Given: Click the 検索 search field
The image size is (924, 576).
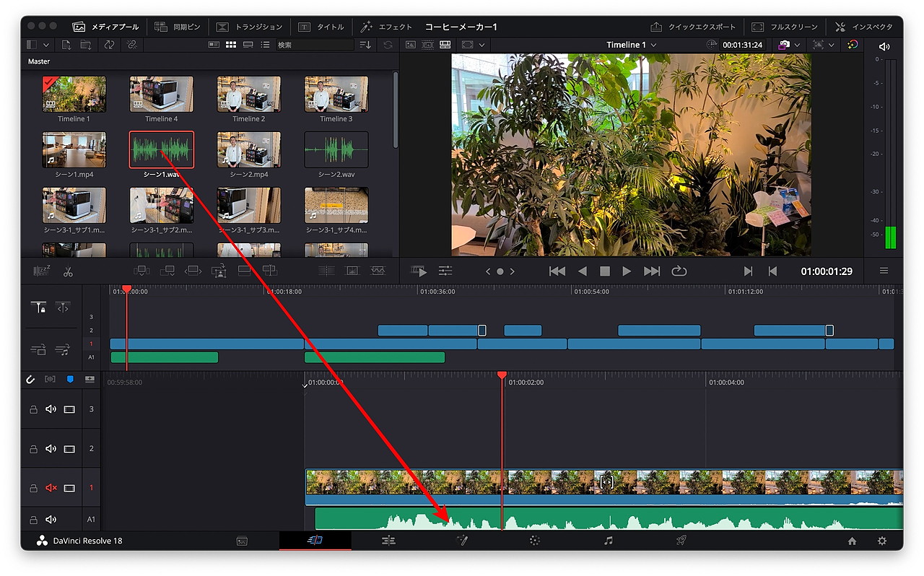Looking at the screenshot, I should (315, 45).
